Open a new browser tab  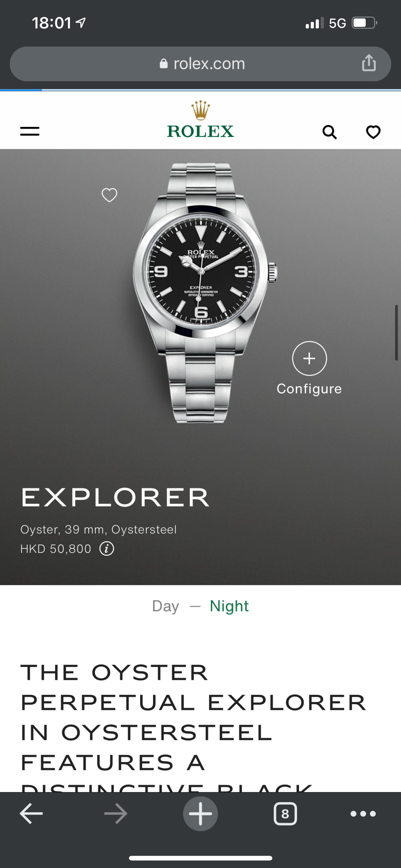click(x=200, y=813)
